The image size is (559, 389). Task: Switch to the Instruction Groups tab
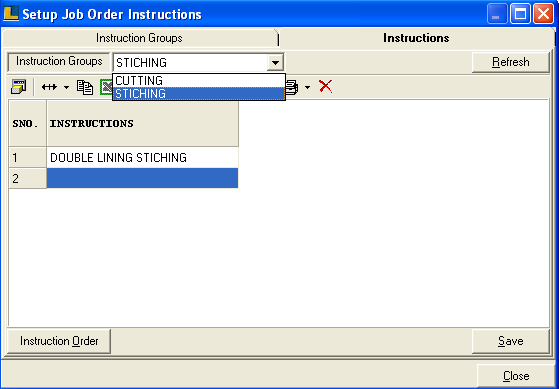click(x=139, y=38)
